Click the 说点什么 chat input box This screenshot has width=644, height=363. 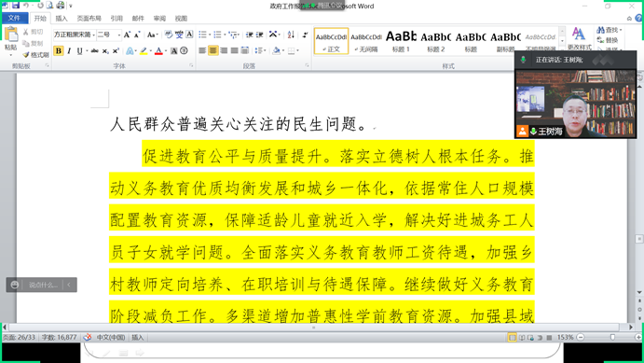click(43, 285)
